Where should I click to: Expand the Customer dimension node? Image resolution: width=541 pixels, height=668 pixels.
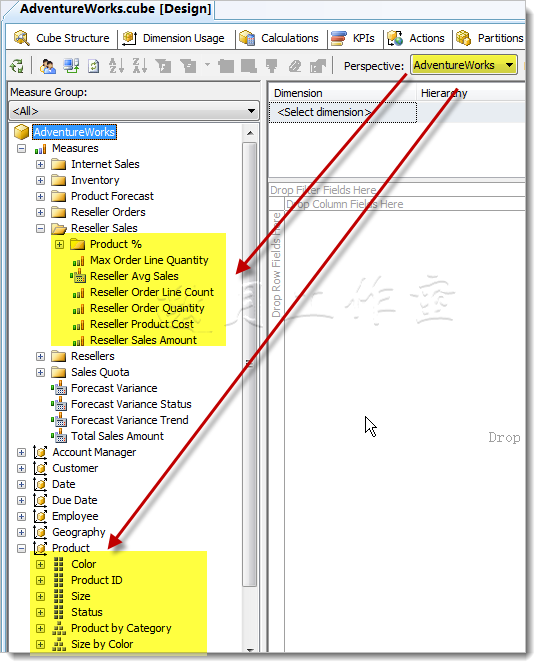click(21, 469)
